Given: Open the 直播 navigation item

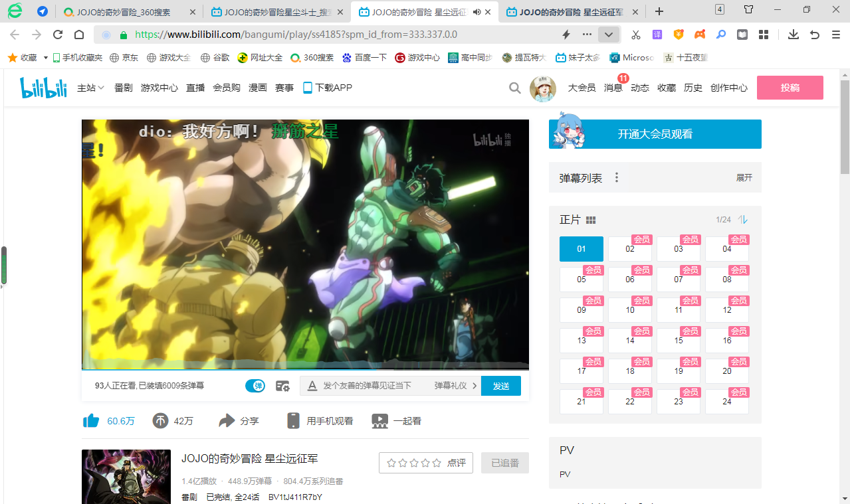Looking at the screenshot, I should [x=195, y=88].
